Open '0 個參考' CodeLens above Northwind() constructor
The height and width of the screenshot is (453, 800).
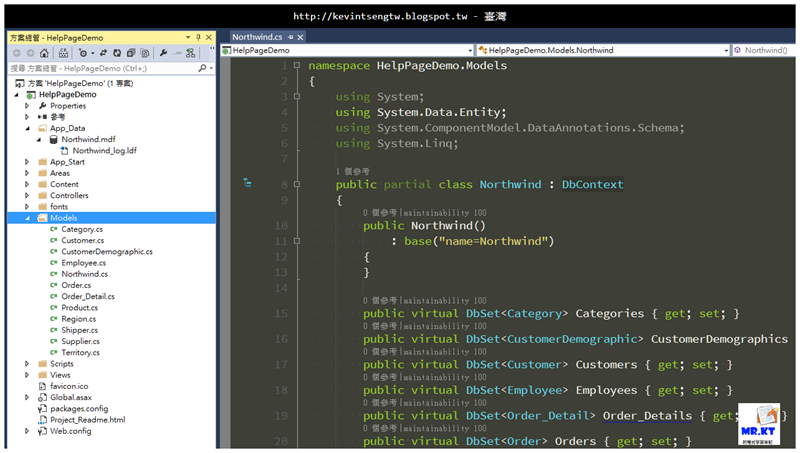(x=380, y=213)
